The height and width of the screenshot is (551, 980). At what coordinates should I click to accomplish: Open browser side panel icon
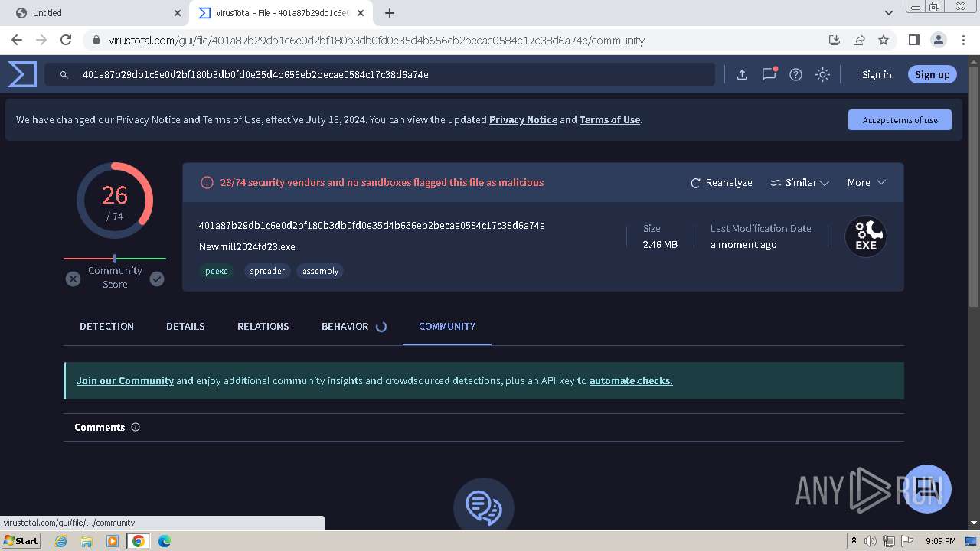pyautogui.click(x=913, y=40)
